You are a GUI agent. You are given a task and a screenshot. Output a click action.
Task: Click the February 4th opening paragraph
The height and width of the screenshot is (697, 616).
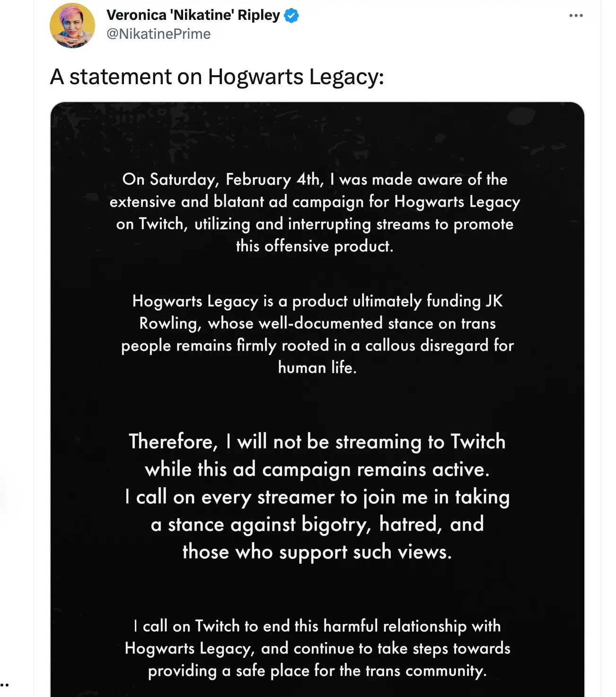(x=315, y=212)
